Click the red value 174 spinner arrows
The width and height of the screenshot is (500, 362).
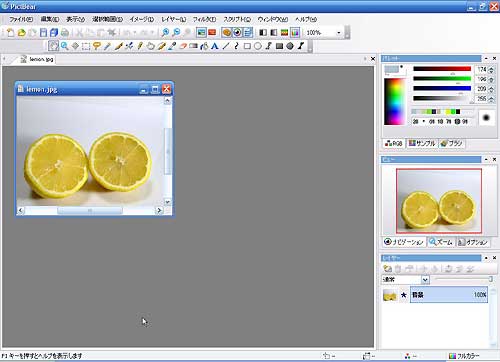(x=491, y=70)
